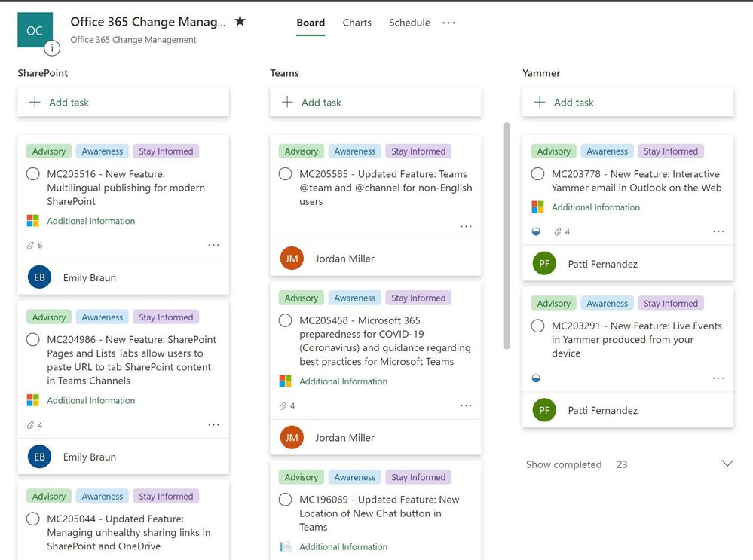This screenshot has width=753, height=560.
Task: Click purple Stay Informed label on MC203778
Action: click(671, 151)
